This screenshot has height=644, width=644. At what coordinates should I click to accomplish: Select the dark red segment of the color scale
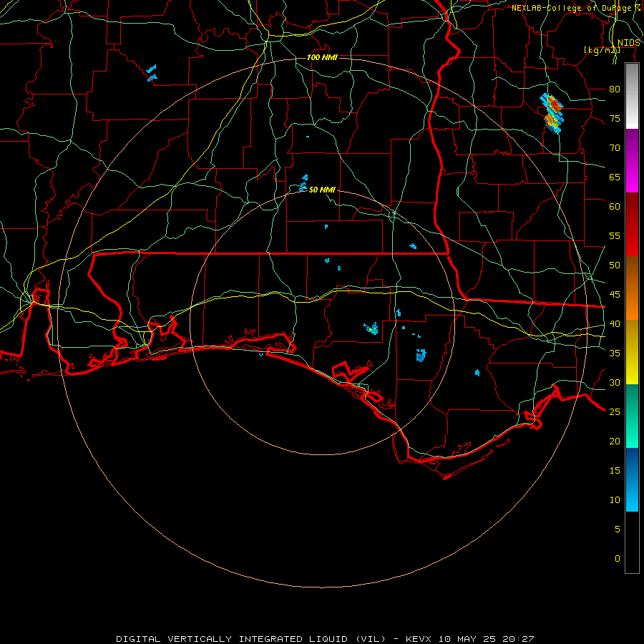tap(632, 225)
